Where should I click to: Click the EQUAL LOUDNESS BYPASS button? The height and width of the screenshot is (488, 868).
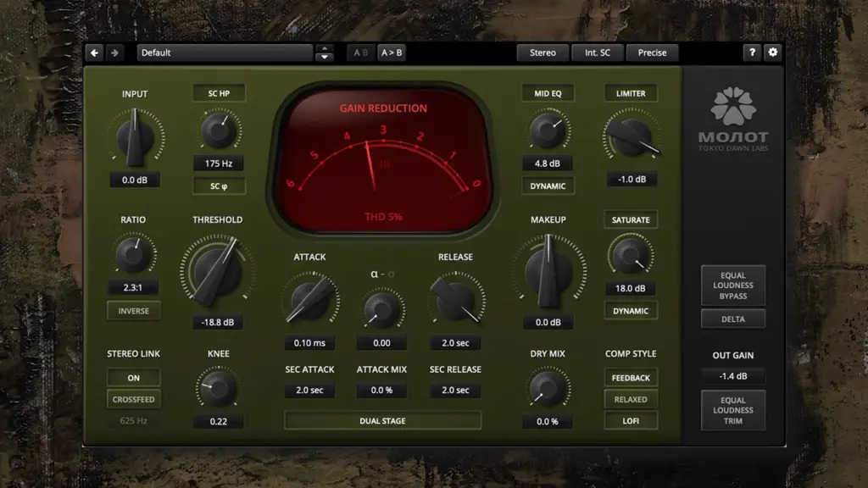tap(733, 286)
